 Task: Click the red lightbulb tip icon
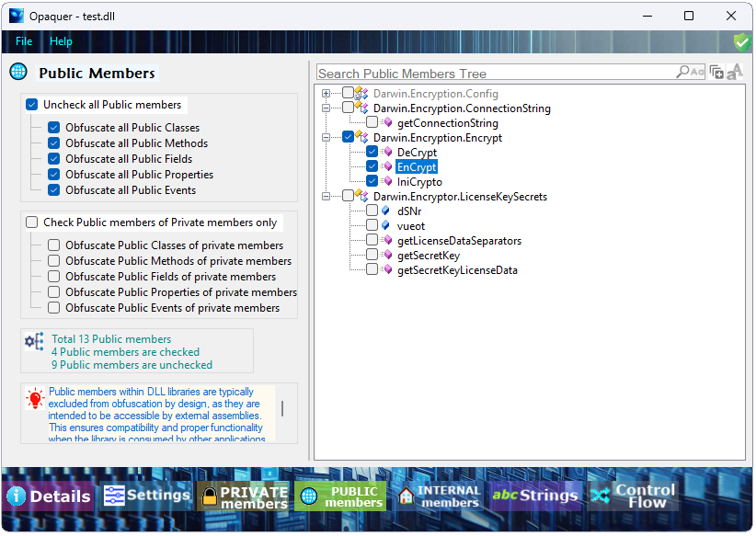point(35,399)
